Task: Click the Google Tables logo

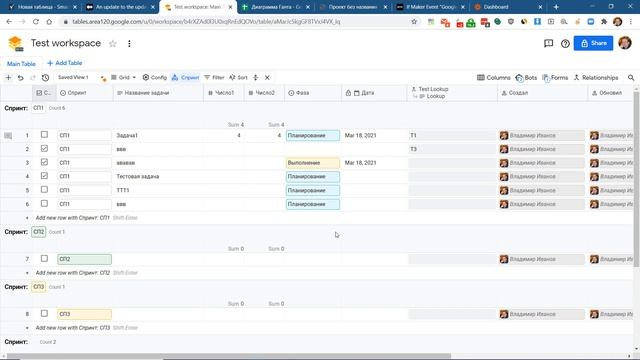Action: [16, 43]
